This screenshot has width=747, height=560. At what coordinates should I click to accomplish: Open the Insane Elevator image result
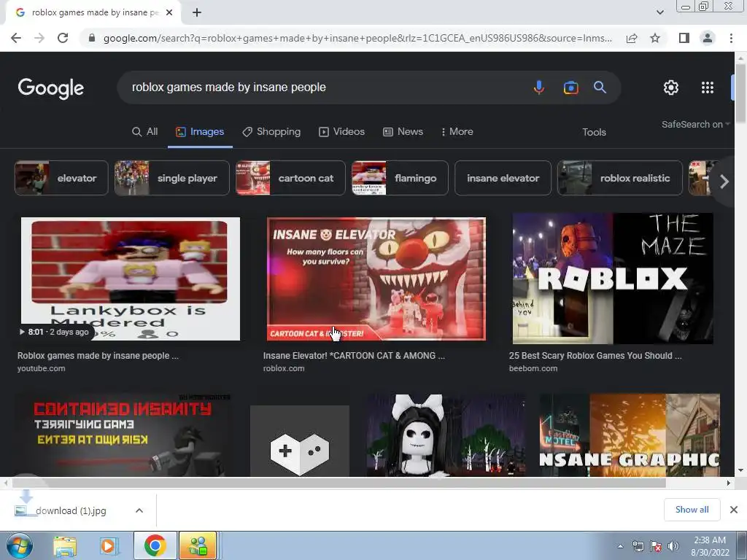click(x=376, y=279)
